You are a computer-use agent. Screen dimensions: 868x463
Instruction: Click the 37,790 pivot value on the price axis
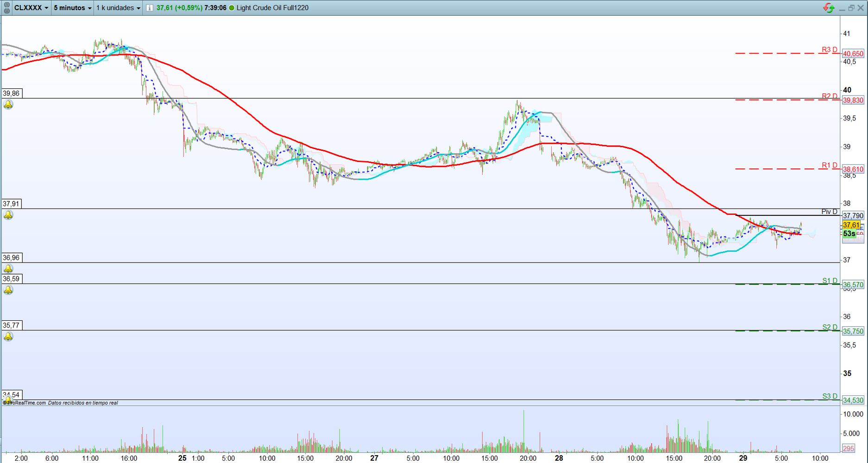coord(853,216)
